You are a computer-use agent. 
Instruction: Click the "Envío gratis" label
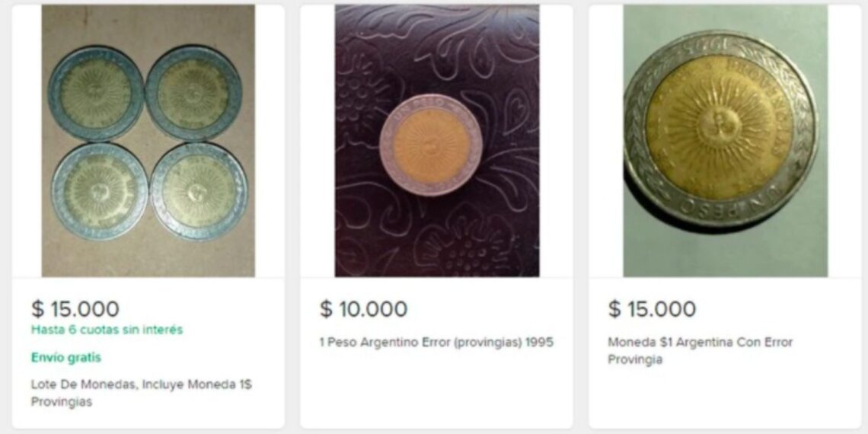point(66,358)
